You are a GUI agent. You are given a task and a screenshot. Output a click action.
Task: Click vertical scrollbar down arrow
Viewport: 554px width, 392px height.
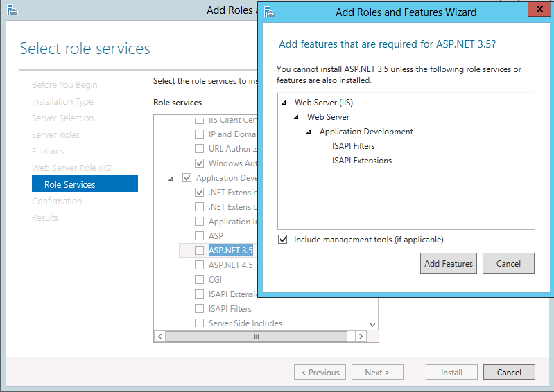372,324
